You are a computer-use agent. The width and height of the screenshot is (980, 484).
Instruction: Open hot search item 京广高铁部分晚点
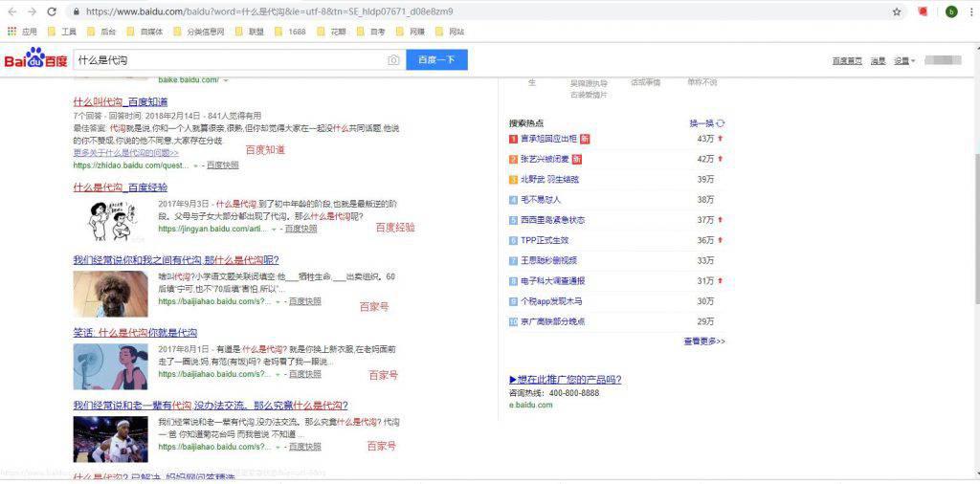[x=552, y=321]
